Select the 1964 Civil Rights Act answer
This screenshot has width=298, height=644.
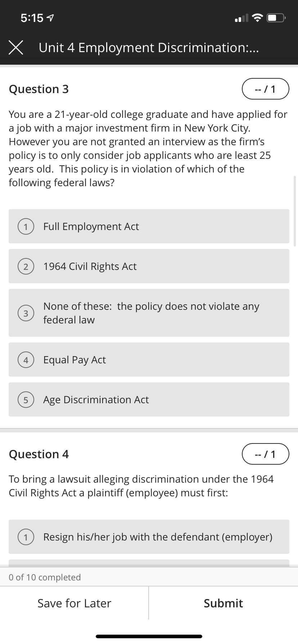point(149,266)
